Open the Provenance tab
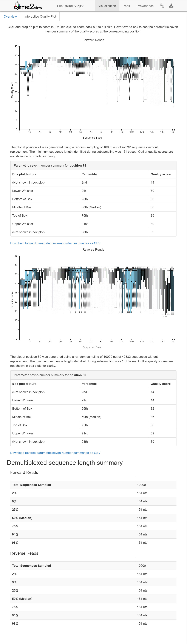The height and width of the screenshot is (644, 187). pos(145,6)
